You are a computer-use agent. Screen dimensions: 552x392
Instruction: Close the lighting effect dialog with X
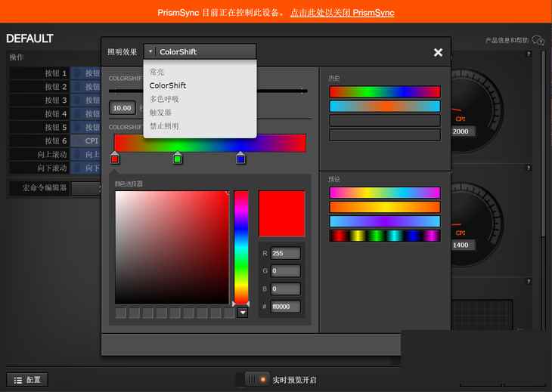click(x=438, y=52)
